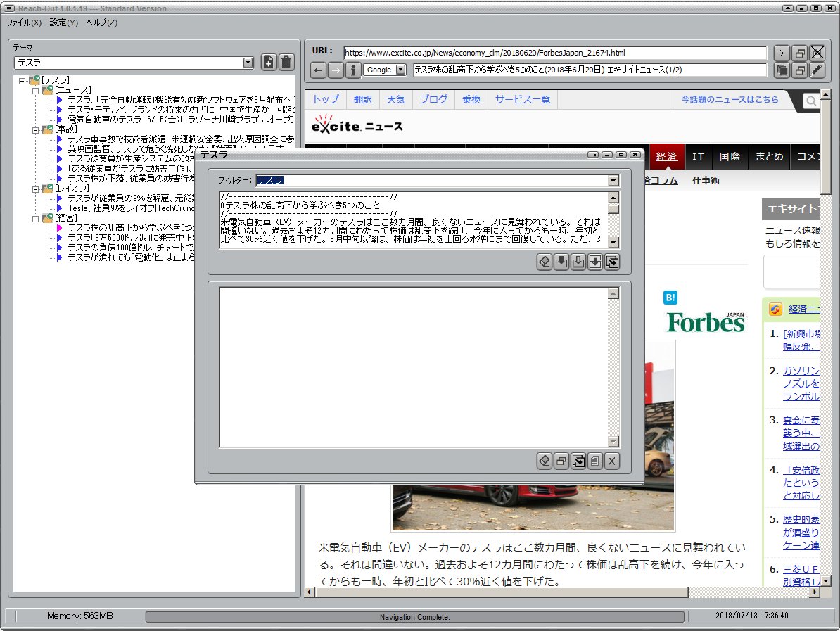This screenshot has height=631, width=840.
Task: Erase text with upper eraser icon in テスラ dialog
Action: 545,262
